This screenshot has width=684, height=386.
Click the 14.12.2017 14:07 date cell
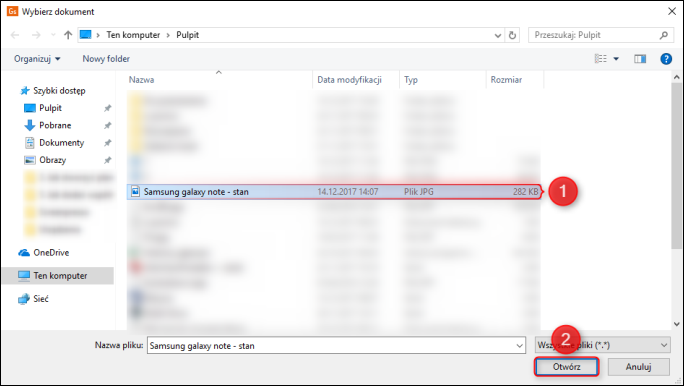(x=348, y=191)
